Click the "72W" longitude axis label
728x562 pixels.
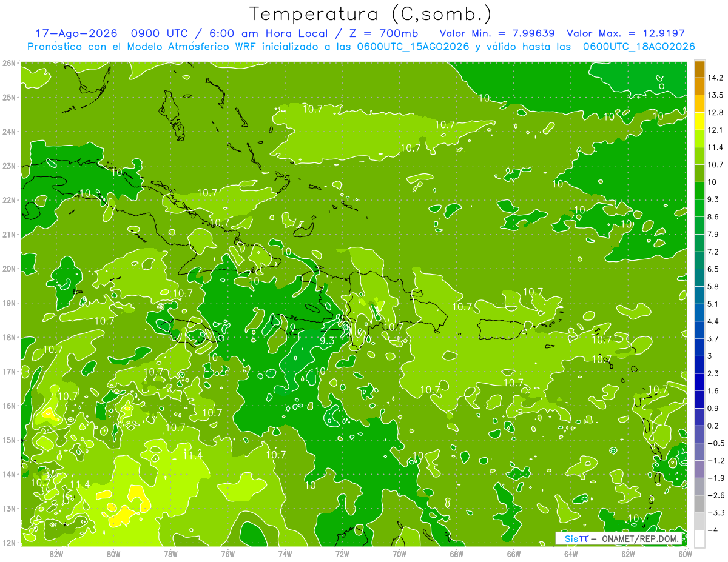pyautogui.click(x=342, y=554)
